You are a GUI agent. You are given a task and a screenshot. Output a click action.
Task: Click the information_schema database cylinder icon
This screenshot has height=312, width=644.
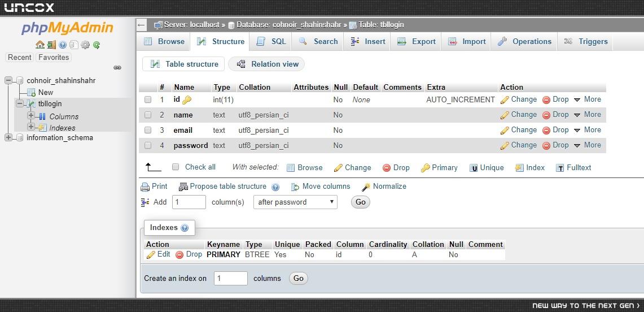coord(20,138)
